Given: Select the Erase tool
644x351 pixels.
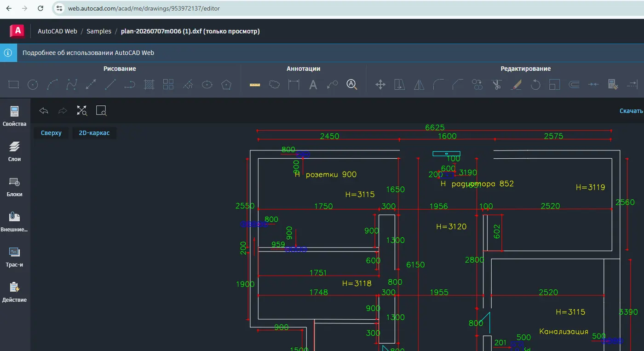Looking at the screenshot, I should pos(516,84).
